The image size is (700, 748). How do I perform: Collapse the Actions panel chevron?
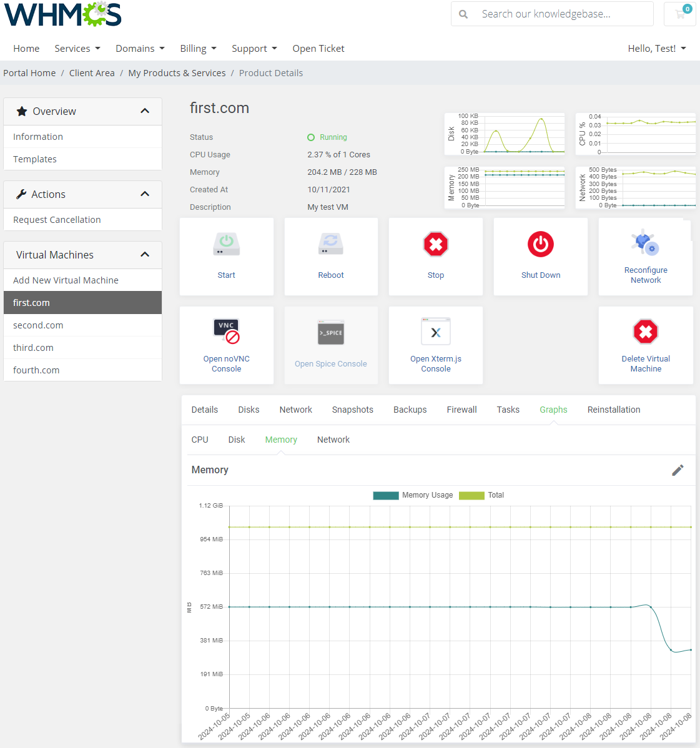click(145, 194)
